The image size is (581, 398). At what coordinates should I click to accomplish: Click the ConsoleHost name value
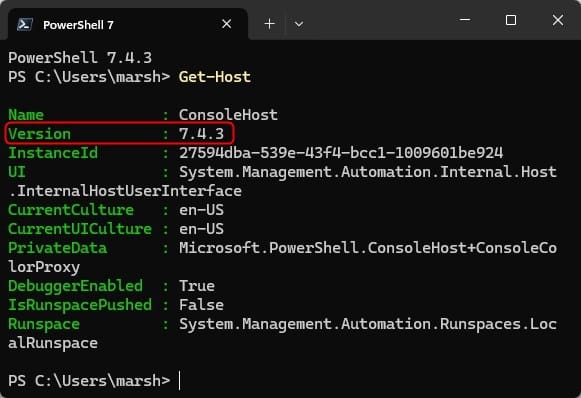tap(228, 115)
